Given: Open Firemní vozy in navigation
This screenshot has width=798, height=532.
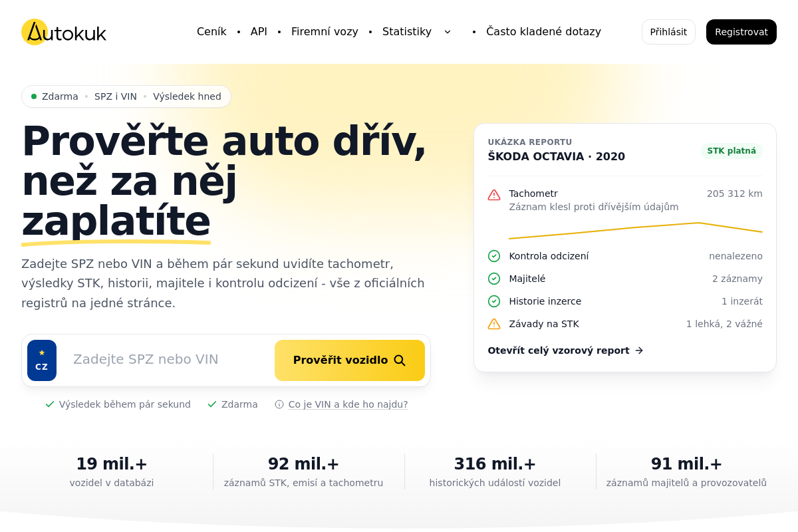Looking at the screenshot, I should (325, 32).
